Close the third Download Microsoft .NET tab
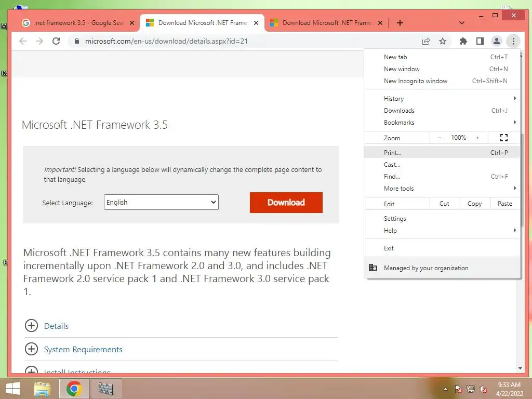Screen dimensions: 532x399 (x=380, y=23)
